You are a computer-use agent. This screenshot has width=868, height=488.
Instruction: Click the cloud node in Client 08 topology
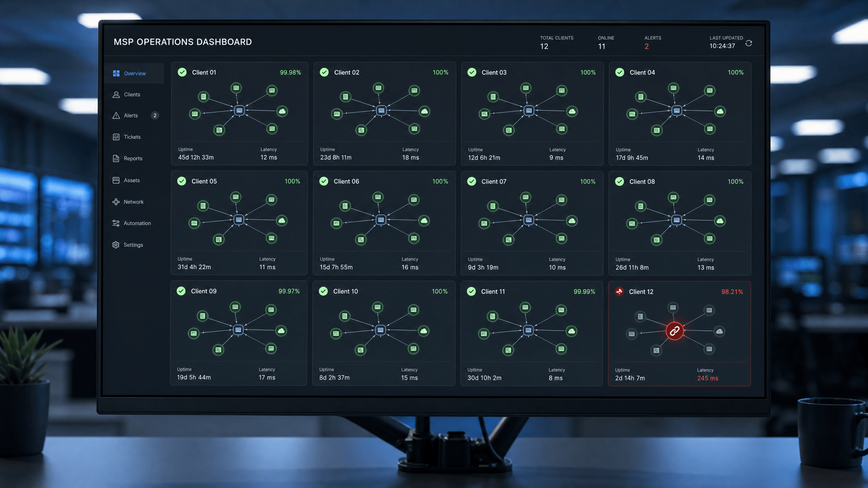720,221
